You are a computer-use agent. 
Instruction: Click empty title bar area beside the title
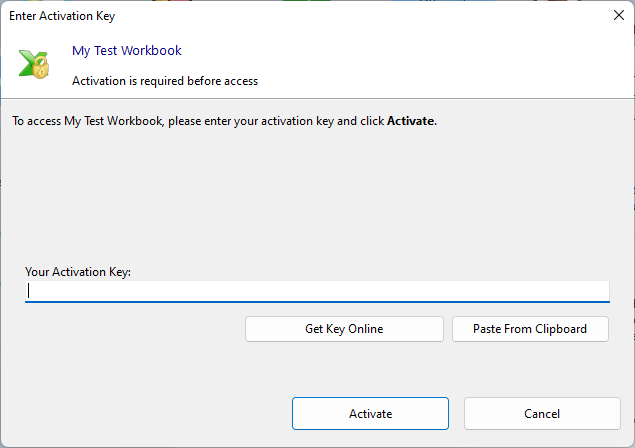tap(350, 16)
